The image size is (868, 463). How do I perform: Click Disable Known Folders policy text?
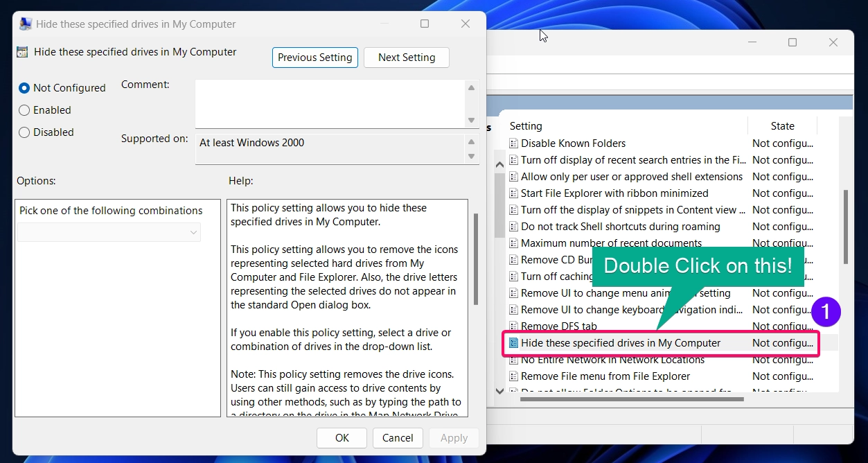tap(573, 143)
